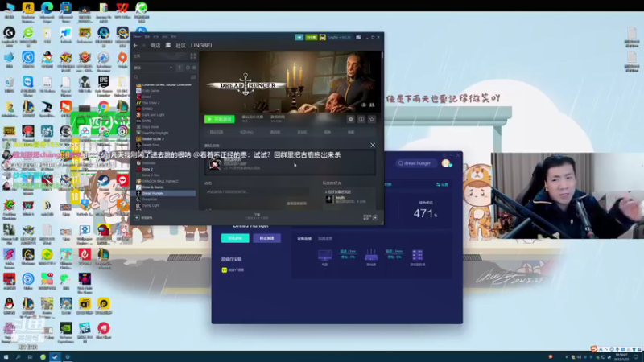Click the 设备连接 tab in the booster's network panel

click(304, 238)
